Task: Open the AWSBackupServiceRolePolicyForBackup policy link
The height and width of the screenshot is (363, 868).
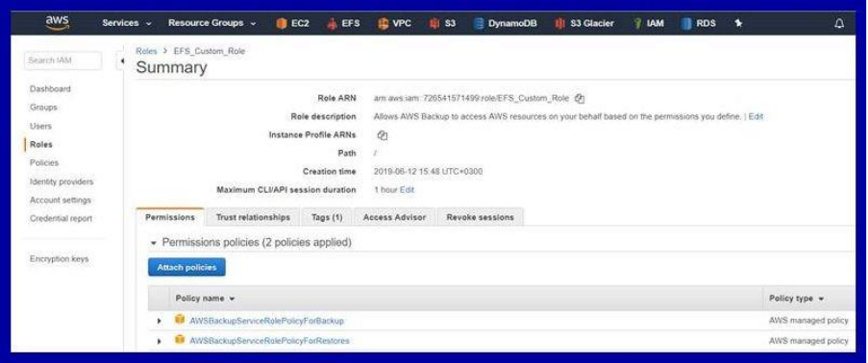Action: click(x=267, y=321)
